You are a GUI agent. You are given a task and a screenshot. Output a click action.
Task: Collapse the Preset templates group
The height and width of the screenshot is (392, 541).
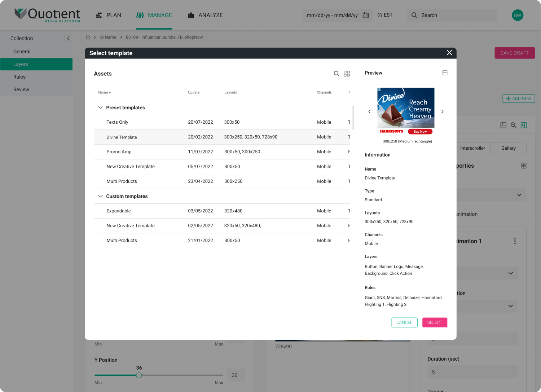click(100, 107)
